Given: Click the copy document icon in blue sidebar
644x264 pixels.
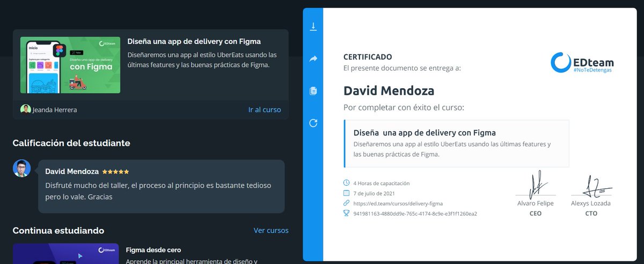Looking at the screenshot, I should point(313,91).
